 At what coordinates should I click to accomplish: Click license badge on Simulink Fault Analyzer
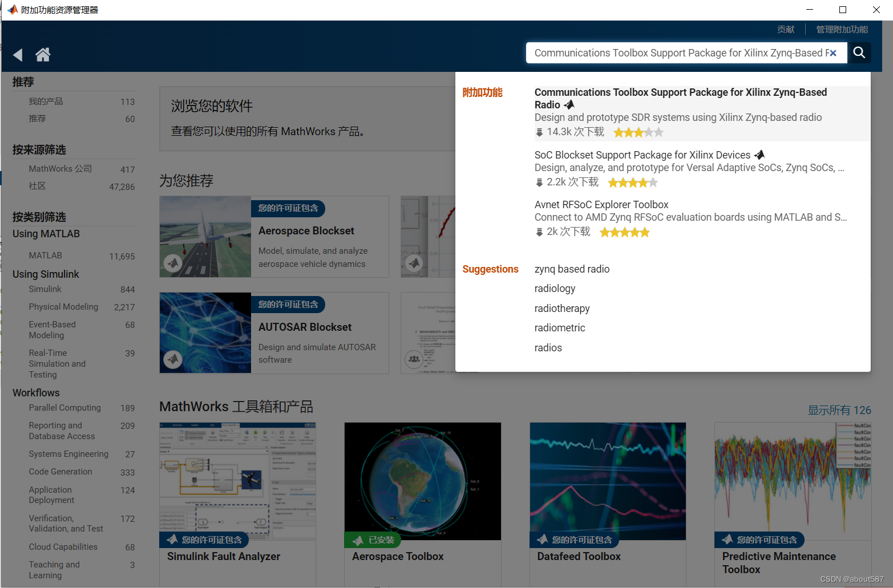[x=204, y=540]
